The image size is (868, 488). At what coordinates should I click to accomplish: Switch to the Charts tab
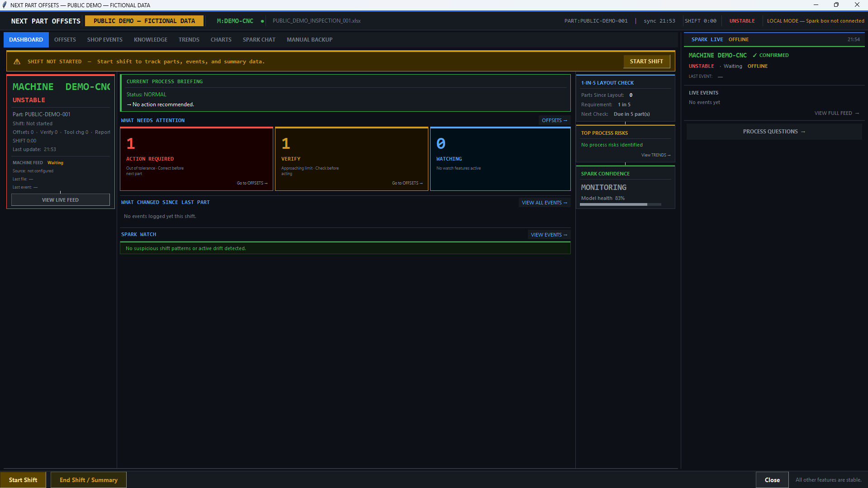coord(221,40)
